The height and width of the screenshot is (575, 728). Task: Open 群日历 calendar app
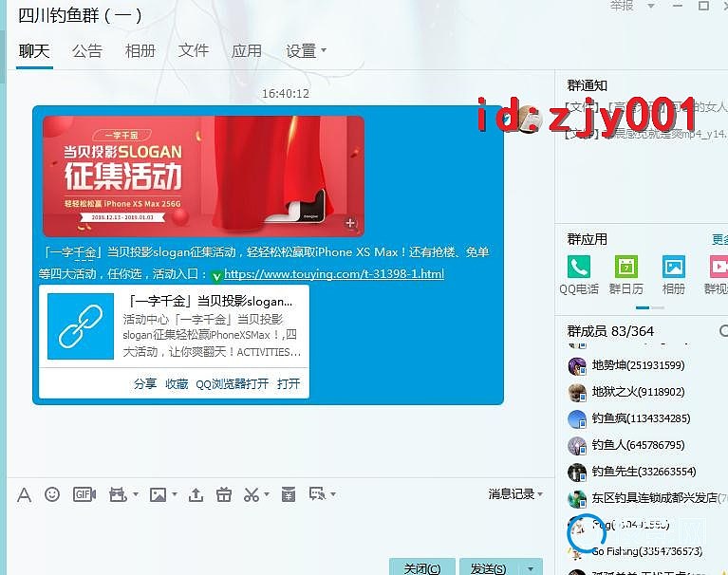[626, 267]
